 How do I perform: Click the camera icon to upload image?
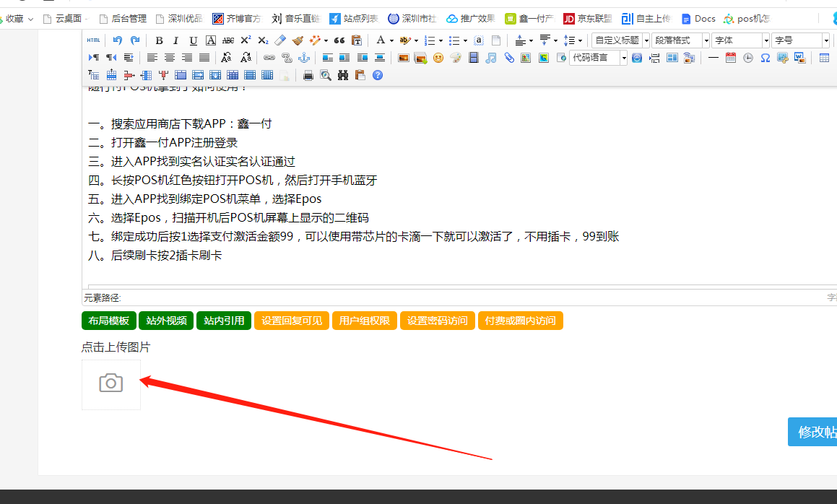pos(110,383)
